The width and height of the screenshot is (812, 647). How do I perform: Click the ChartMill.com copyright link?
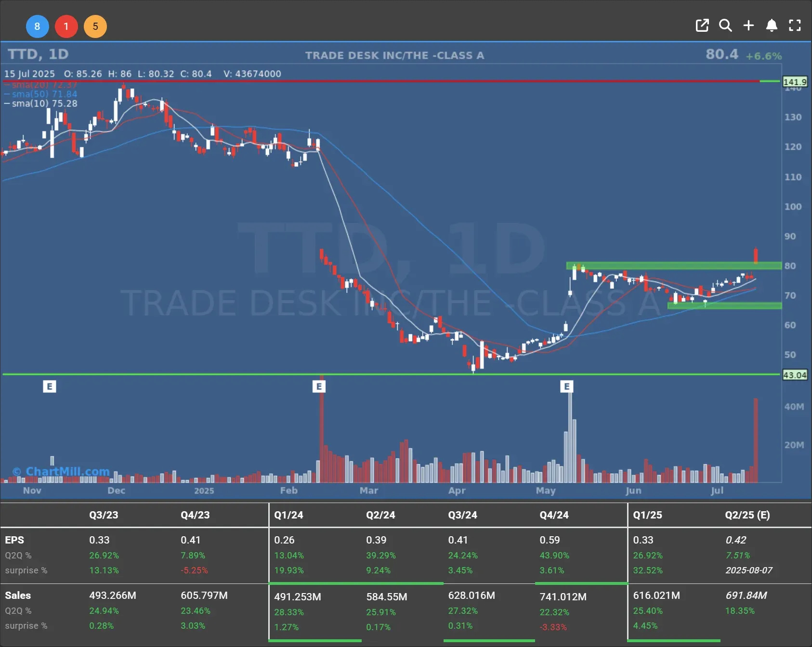tap(61, 471)
